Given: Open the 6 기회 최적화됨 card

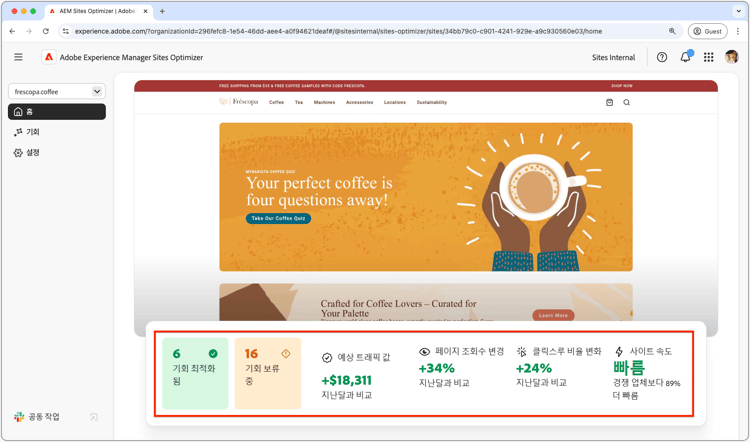Looking at the screenshot, I should (x=195, y=373).
